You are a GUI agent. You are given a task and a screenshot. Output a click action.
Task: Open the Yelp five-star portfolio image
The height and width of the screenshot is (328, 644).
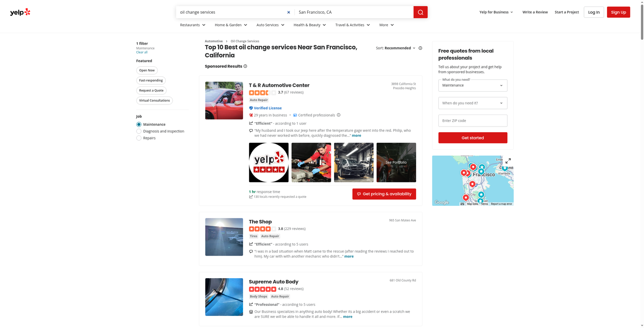pos(268,162)
